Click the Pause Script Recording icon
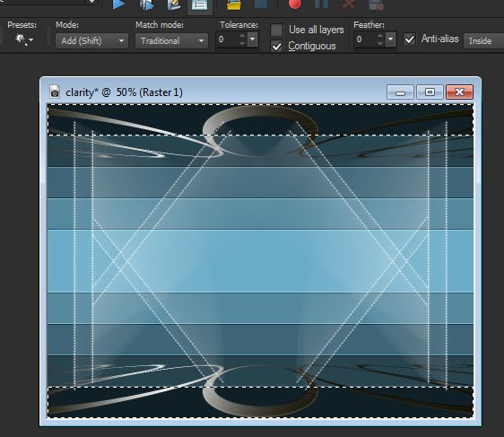504x437 pixels. pos(322,4)
